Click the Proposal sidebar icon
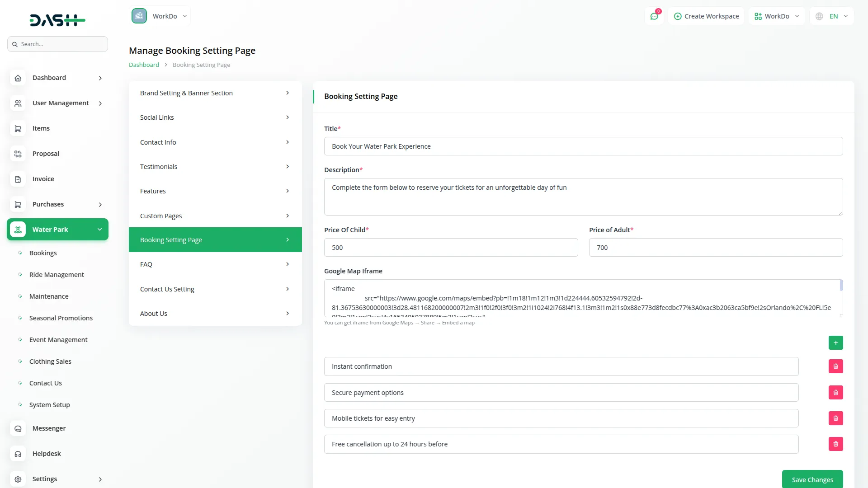The height and width of the screenshot is (488, 868). 18,154
